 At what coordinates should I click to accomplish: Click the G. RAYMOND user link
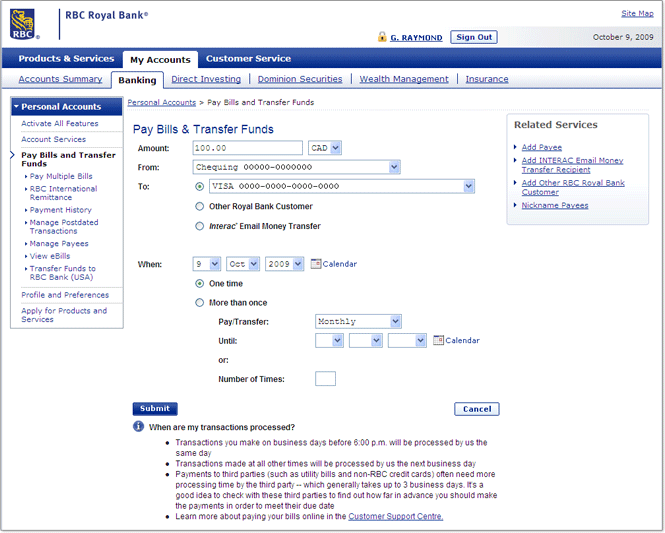coord(416,38)
